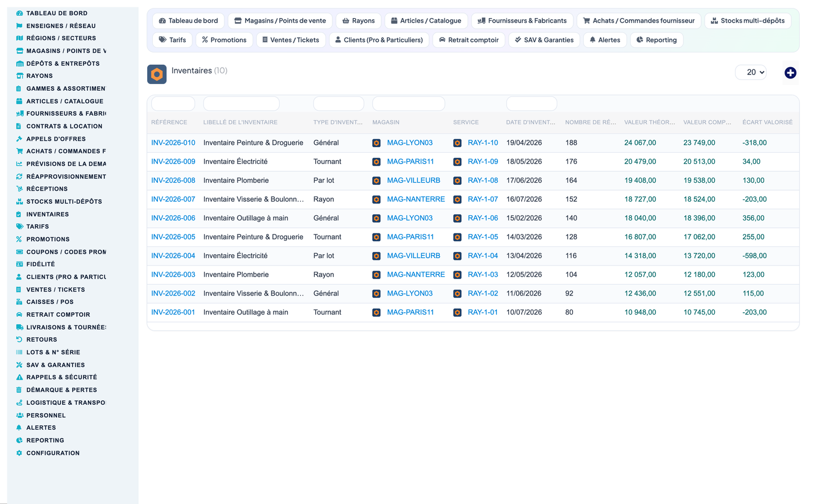The image size is (815, 504).
Task: Click the Rappels & Sécurité warning icon
Action: tap(19, 377)
